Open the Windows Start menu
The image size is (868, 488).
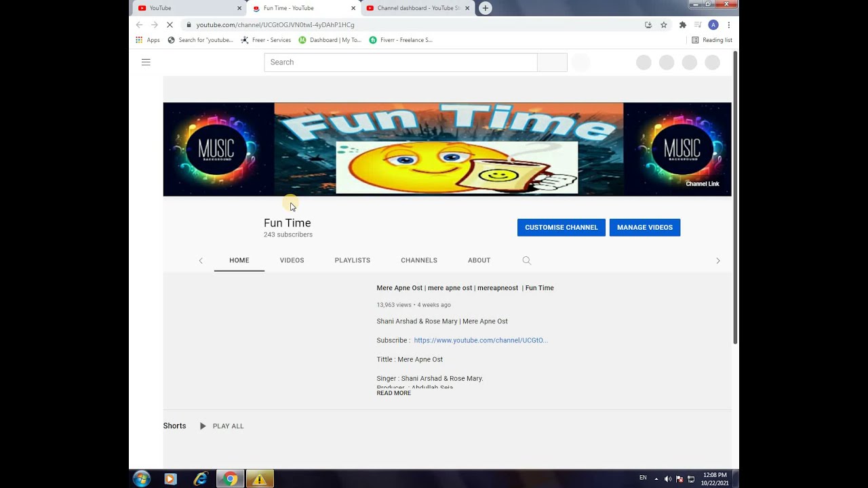pos(142,479)
